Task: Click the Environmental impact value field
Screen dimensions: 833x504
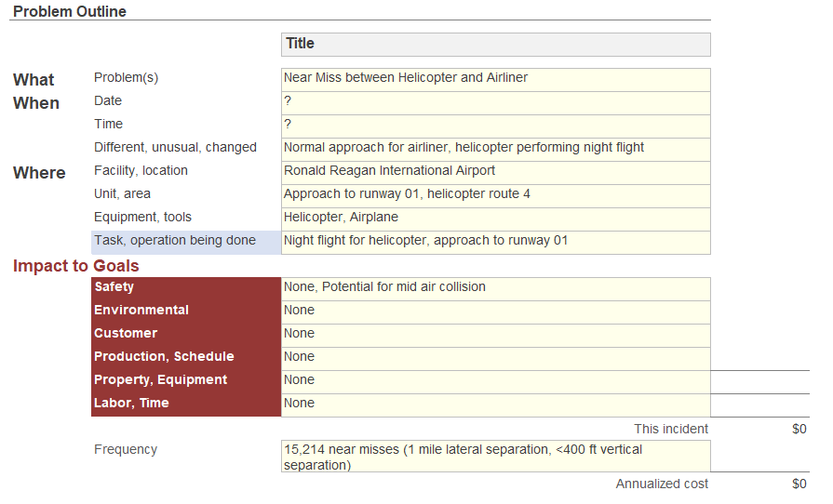Action: (x=495, y=312)
